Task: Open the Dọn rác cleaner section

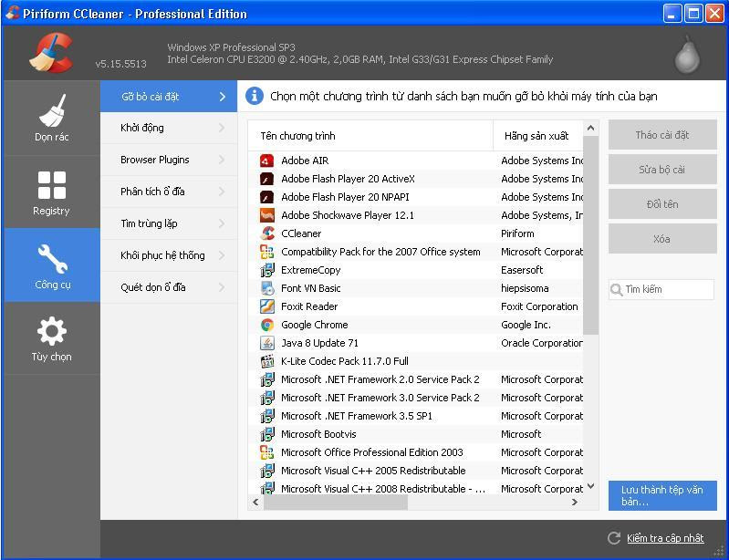Action: click(52, 118)
